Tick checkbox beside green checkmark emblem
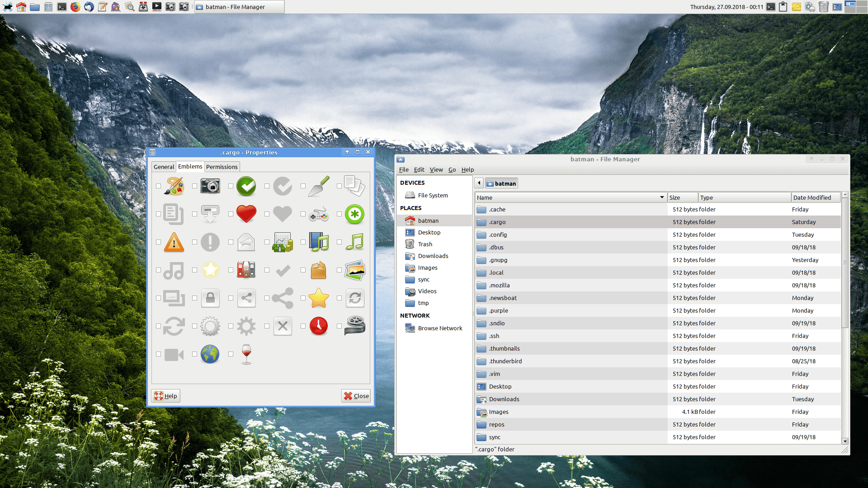The height and width of the screenshot is (488, 868). pyautogui.click(x=231, y=186)
